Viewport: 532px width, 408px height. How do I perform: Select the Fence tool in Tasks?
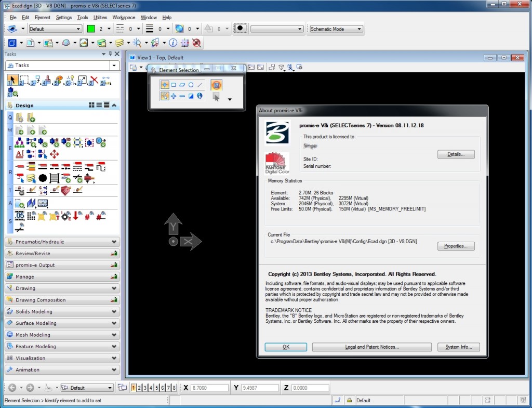24,80
